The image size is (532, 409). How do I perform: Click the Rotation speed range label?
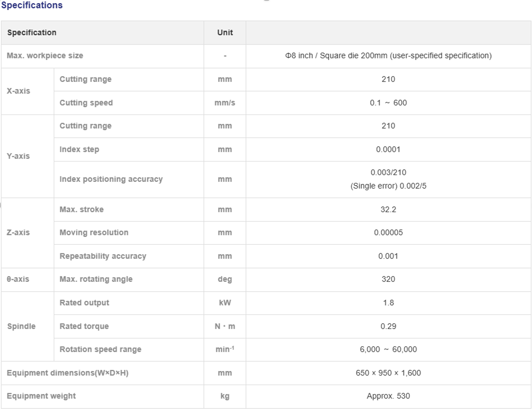tap(100, 349)
